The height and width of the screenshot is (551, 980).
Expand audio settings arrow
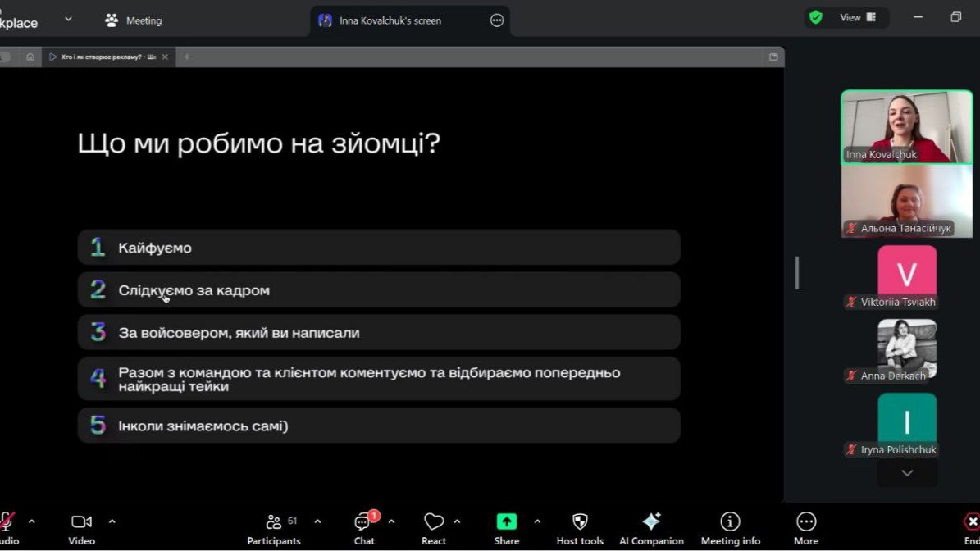click(x=32, y=521)
